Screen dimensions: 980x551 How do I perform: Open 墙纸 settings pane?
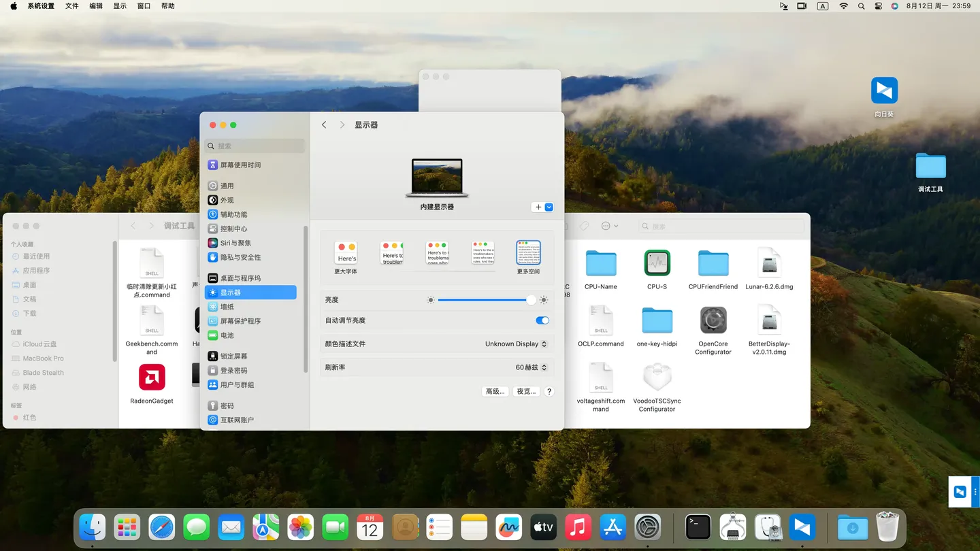pyautogui.click(x=227, y=307)
